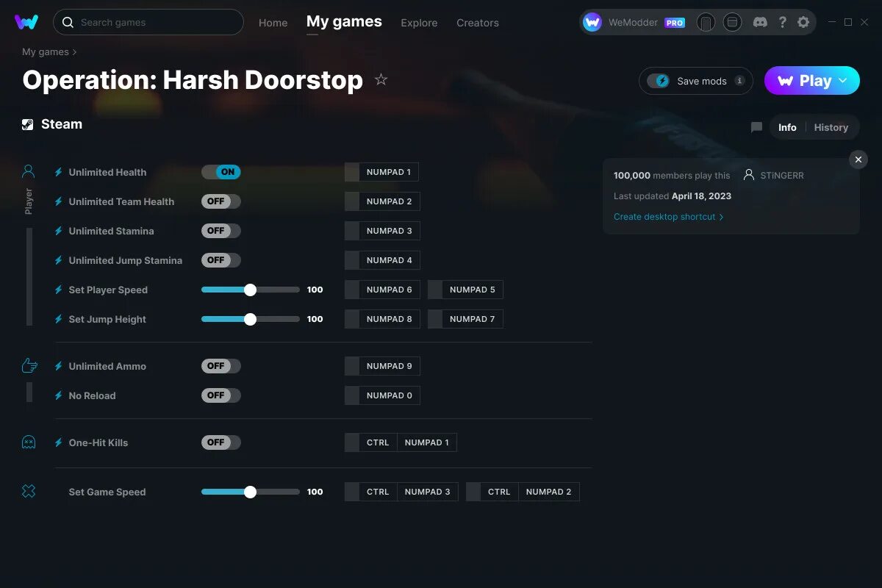
Task: Select the game crosshair category icon
Action: [x=29, y=492]
